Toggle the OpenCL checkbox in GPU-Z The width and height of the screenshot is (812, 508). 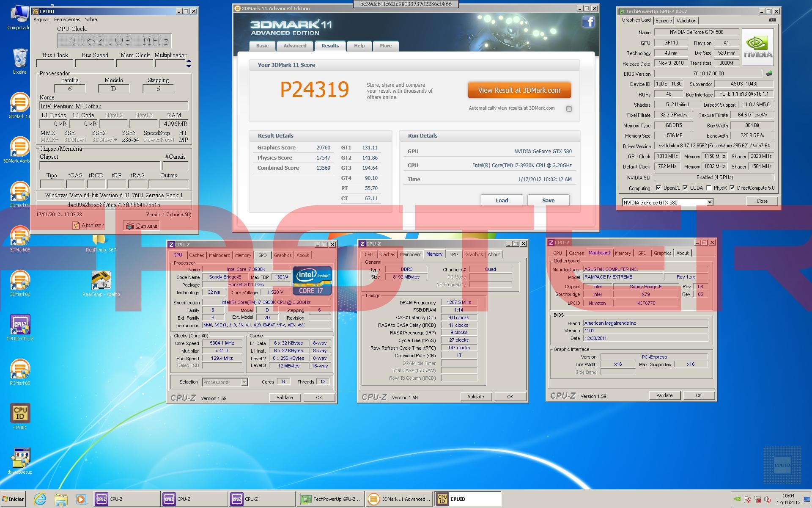click(x=658, y=188)
